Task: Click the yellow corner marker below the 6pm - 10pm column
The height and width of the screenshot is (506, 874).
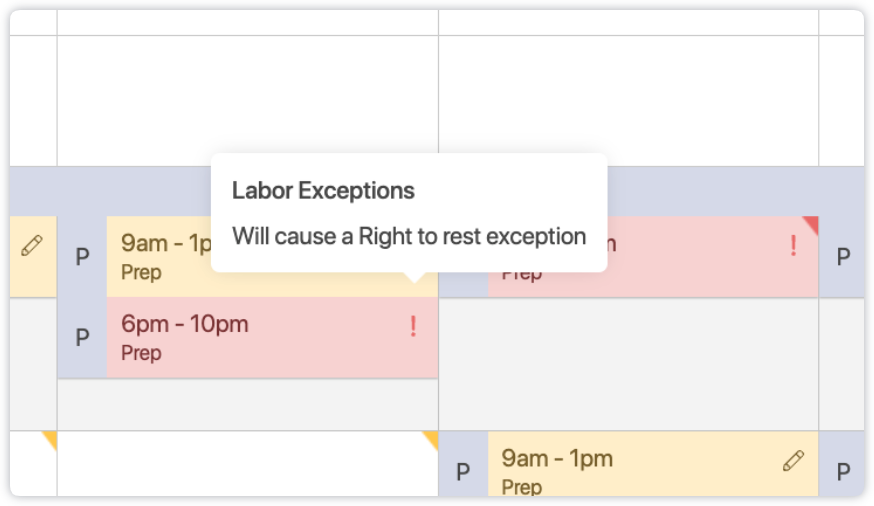Action: click(x=431, y=438)
